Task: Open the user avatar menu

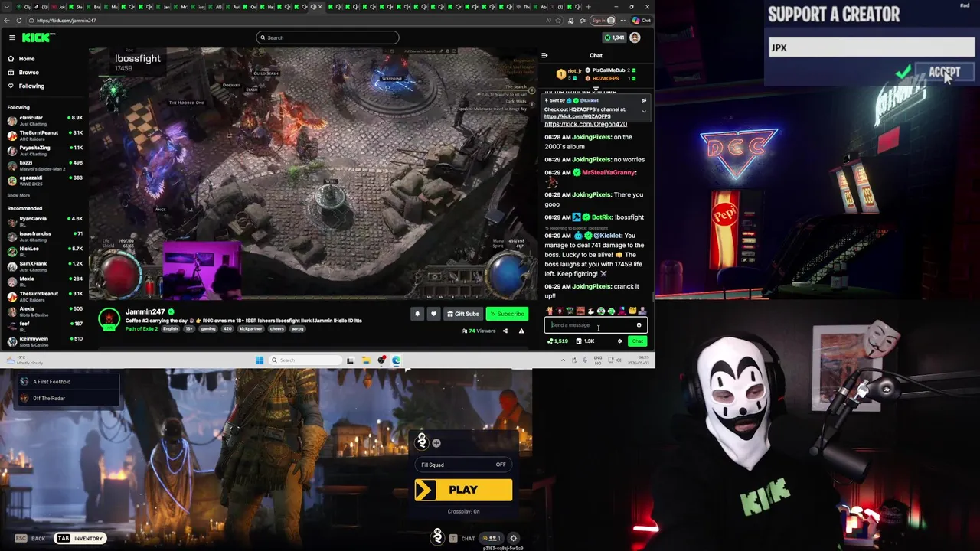Action: coord(635,37)
